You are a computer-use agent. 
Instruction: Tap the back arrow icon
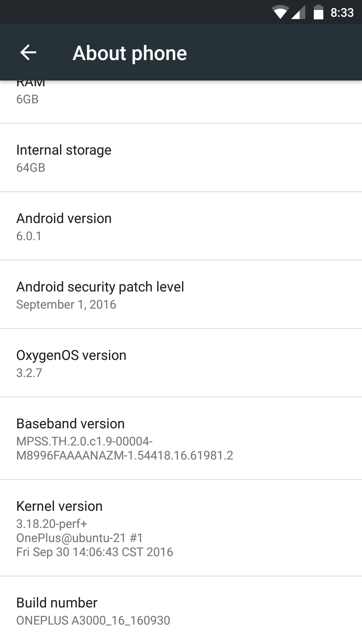(28, 53)
